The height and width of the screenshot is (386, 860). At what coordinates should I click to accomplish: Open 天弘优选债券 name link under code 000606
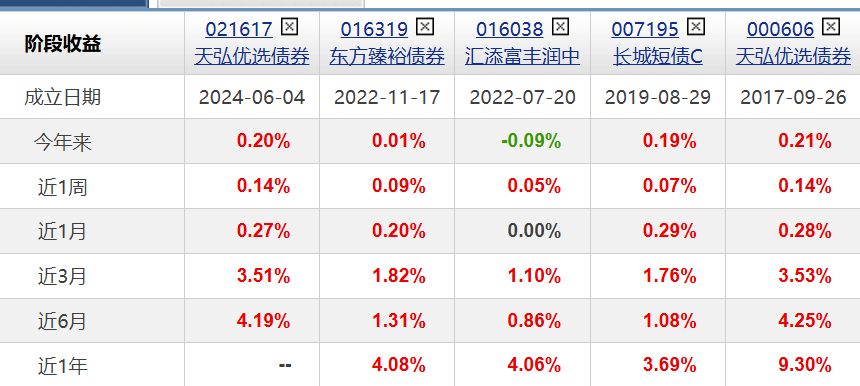point(794,56)
